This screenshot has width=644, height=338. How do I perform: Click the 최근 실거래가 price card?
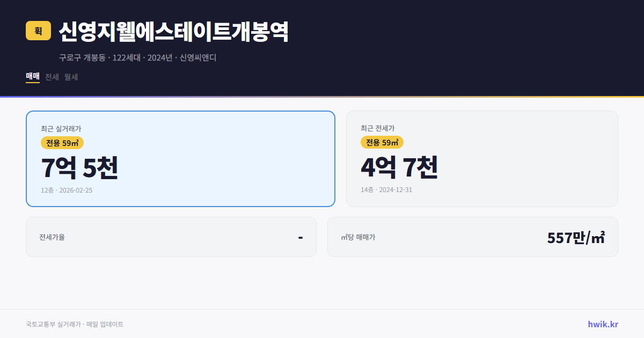[x=180, y=158]
